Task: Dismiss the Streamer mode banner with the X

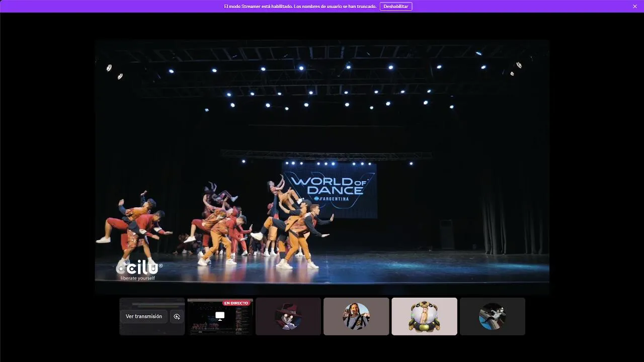Action: click(635, 6)
